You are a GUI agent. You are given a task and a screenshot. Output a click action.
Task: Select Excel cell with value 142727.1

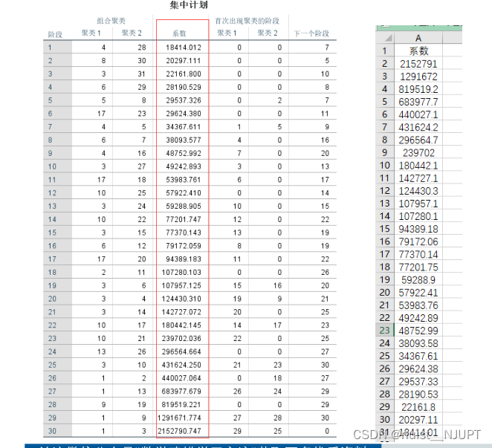(418, 178)
